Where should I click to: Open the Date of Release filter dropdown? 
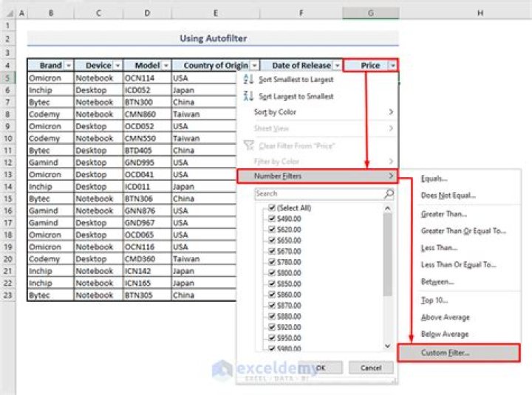coord(337,66)
